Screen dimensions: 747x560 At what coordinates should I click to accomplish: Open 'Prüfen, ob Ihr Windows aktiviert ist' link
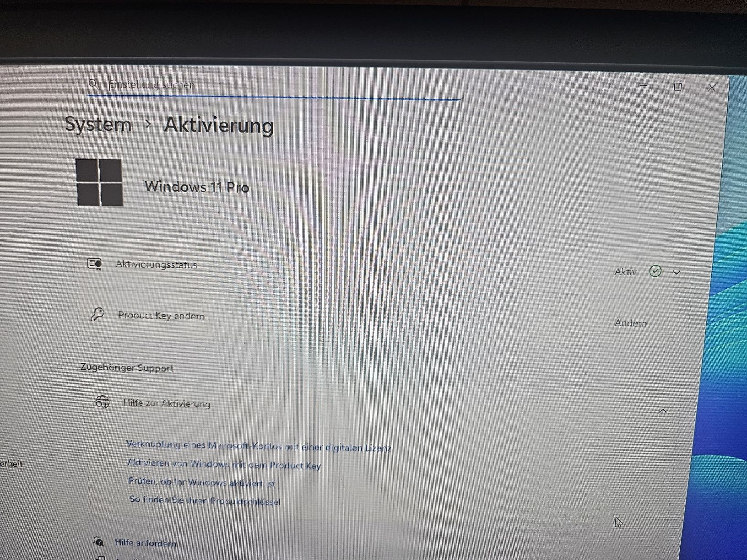202,482
